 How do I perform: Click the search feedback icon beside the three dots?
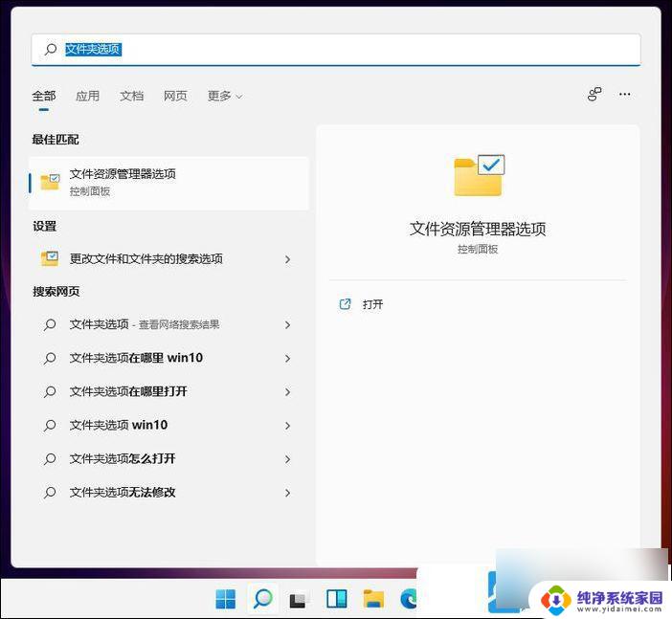[594, 95]
